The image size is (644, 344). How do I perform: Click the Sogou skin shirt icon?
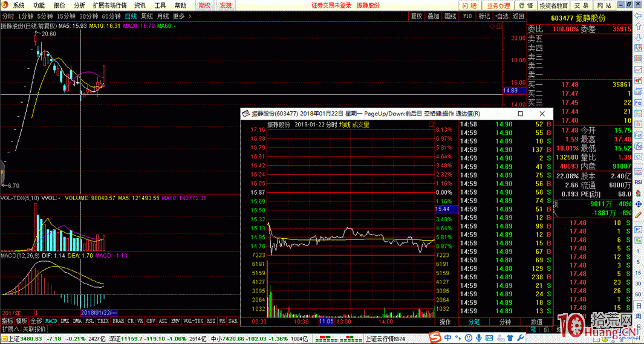(510, 338)
